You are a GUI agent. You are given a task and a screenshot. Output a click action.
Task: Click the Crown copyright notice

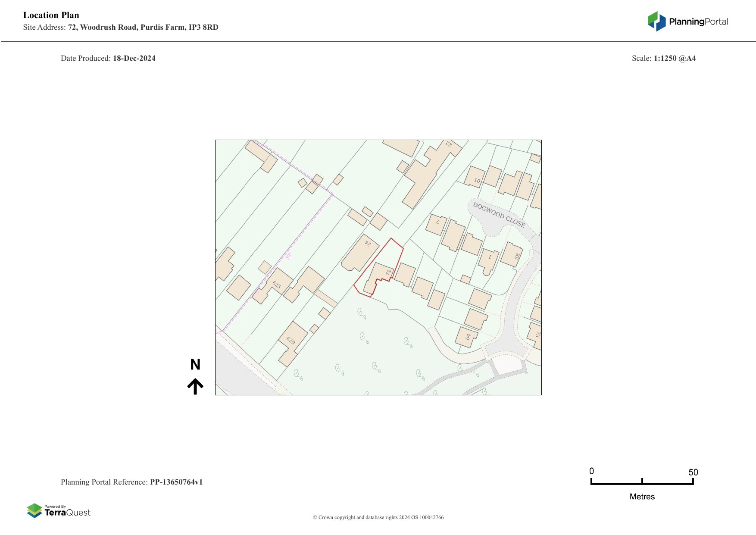point(378,517)
